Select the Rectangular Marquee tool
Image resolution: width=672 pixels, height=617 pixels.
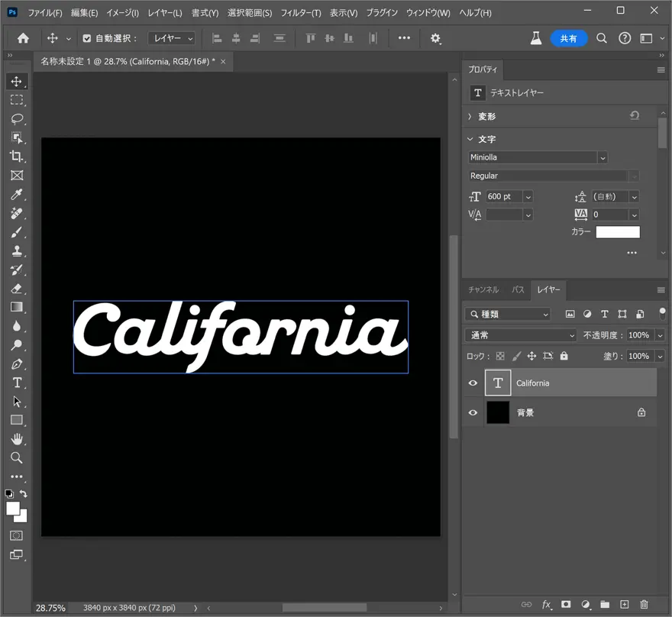click(x=17, y=100)
